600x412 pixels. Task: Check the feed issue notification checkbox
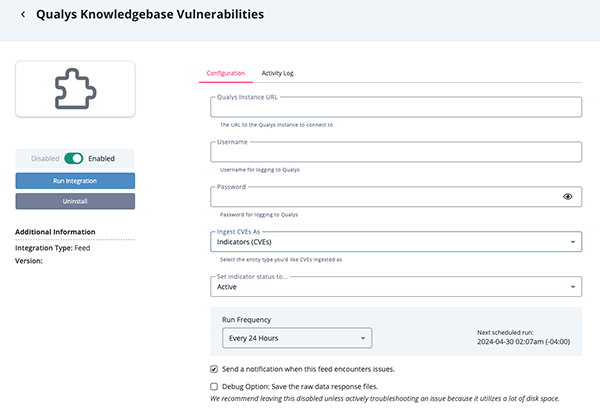(214, 369)
